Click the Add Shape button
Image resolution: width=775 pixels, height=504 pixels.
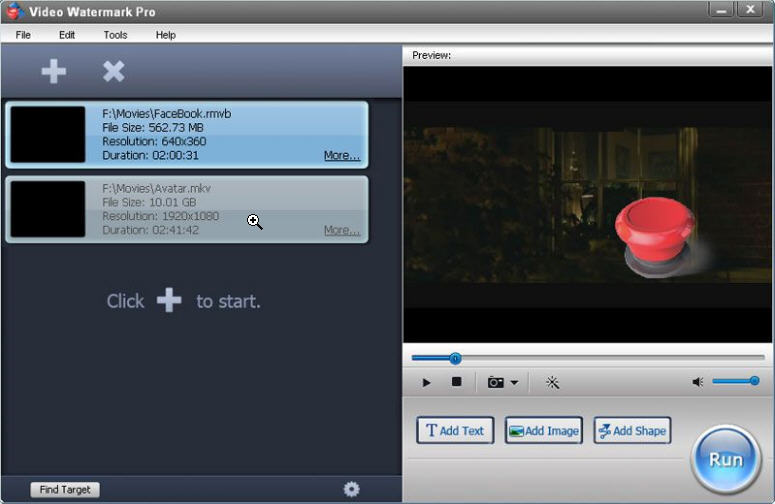pyautogui.click(x=632, y=430)
